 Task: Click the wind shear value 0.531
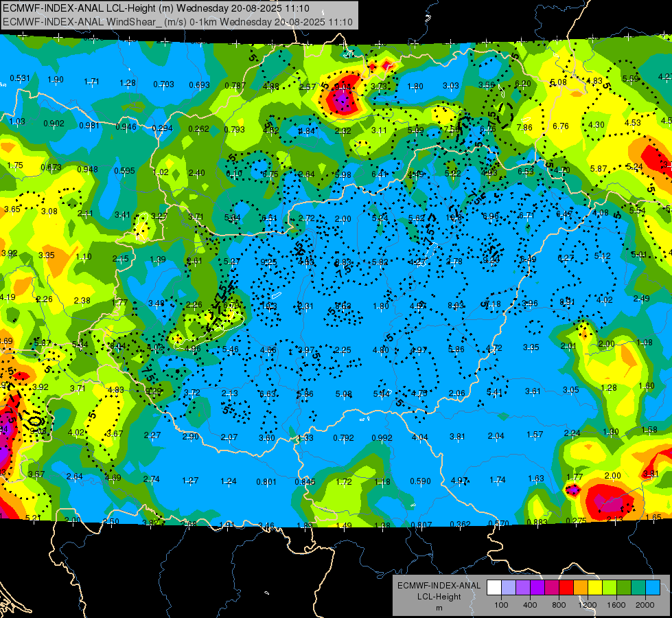(x=20, y=78)
